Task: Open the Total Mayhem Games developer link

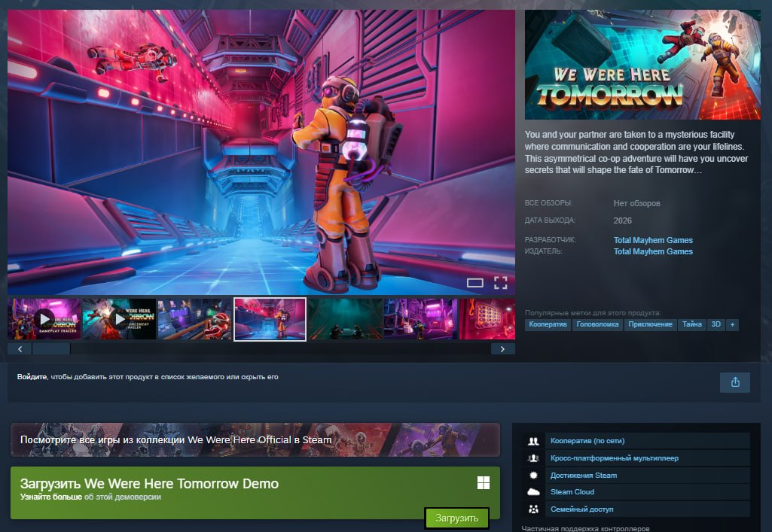Action: [653, 240]
